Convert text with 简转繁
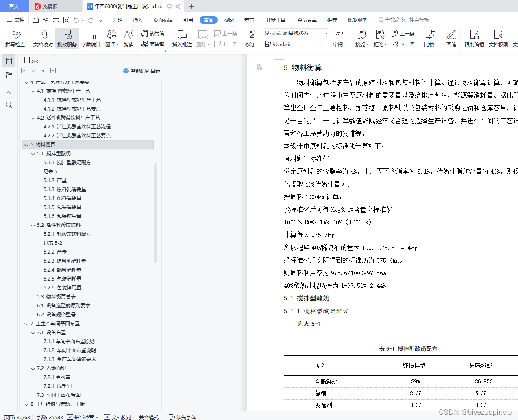Screen dimensions: 518x420 (x=153, y=44)
